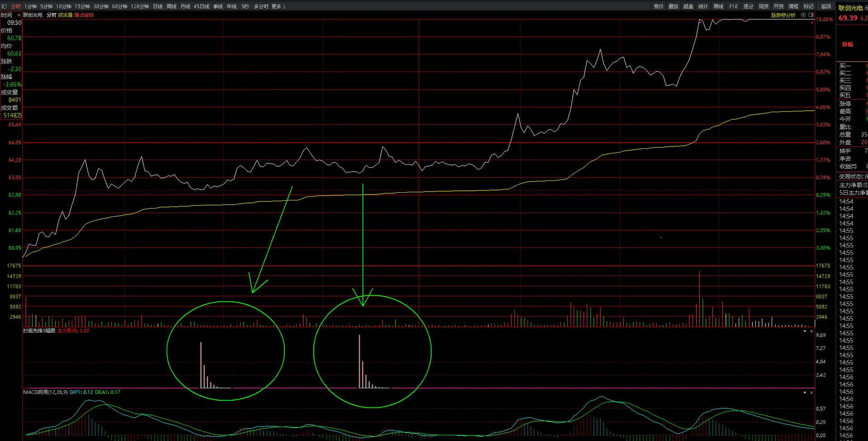Open the 抄底先锋 indicator dropdown arrow
Image resolution: width=868 pixels, height=441 pixels.
click(x=805, y=332)
